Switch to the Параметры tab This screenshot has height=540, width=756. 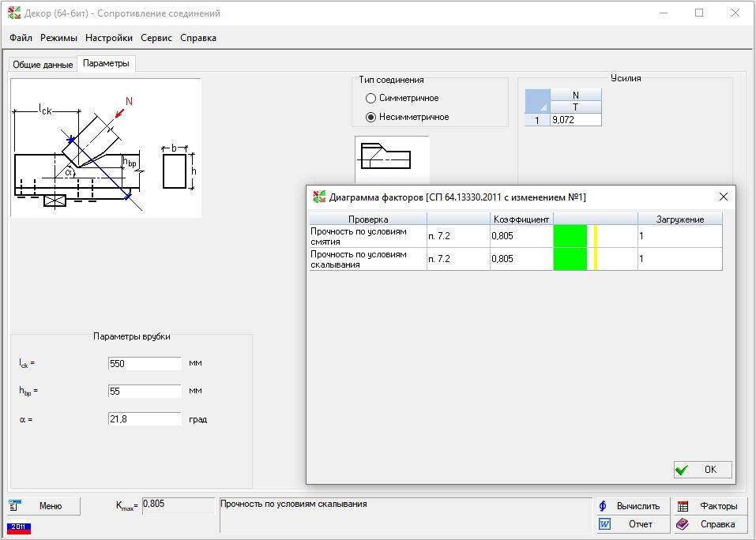pyautogui.click(x=106, y=63)
